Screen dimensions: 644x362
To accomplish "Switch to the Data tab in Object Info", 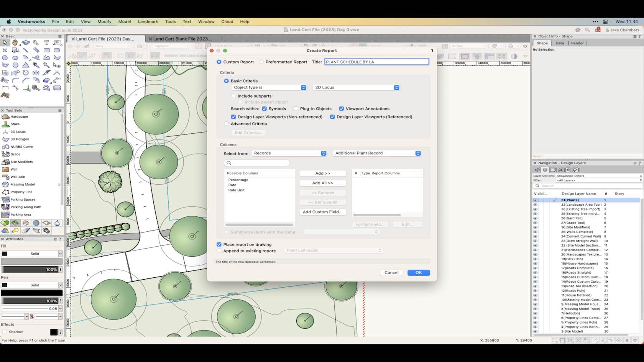I will (559, 43).
